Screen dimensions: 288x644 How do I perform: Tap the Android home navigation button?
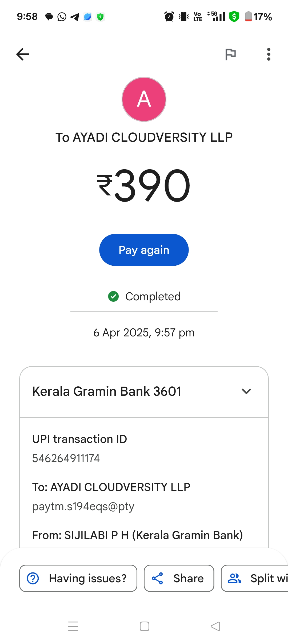(x=144, y=626)
